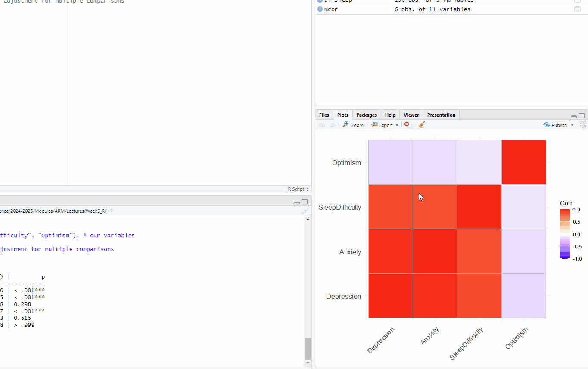Screen dimensions: 588x369
Task: Switch to the Packages tab
Action: [x=367, y=115]
